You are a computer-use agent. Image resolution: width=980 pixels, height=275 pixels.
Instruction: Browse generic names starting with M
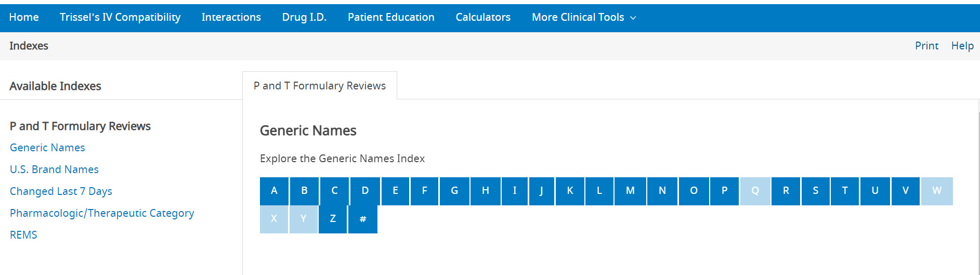pyautogui.click(x=630, y=191)
